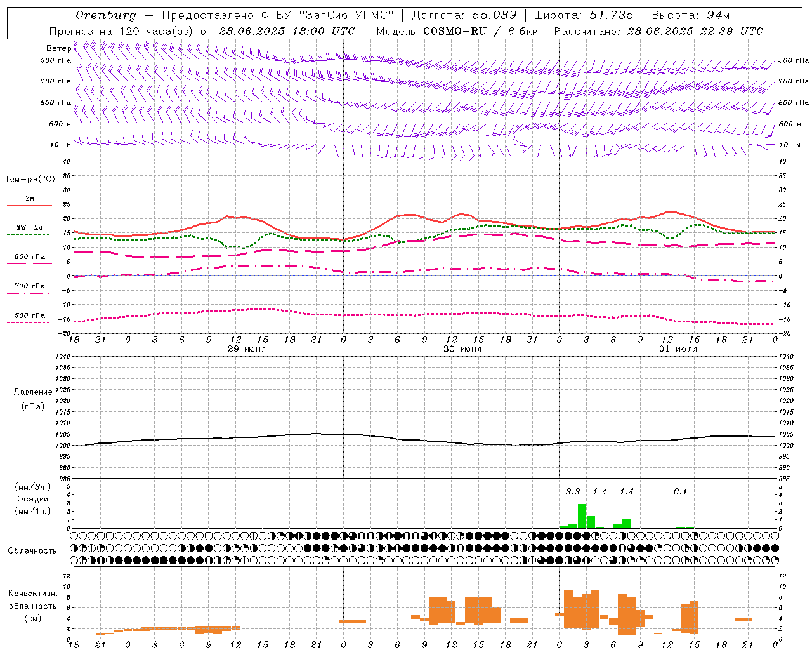Click the station name Orenburg in the header
This screenshot has width=812, height=650.
pos(106,15)
